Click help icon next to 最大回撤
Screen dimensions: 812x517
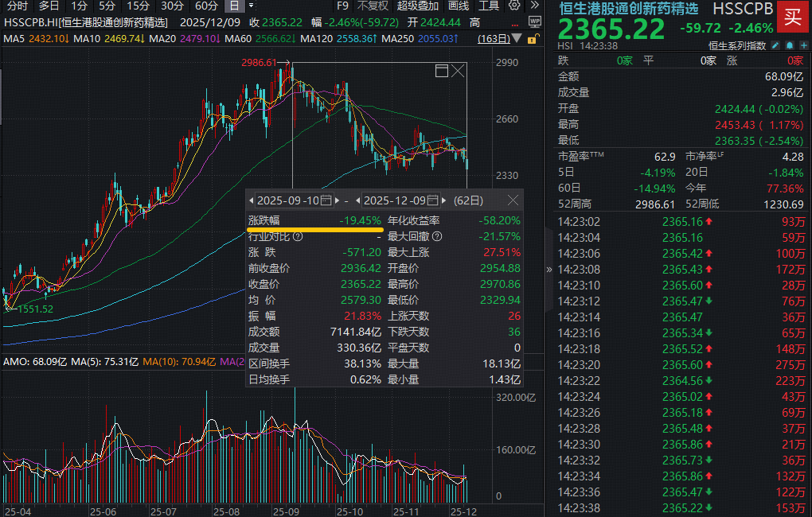click(x=436, y=236)
